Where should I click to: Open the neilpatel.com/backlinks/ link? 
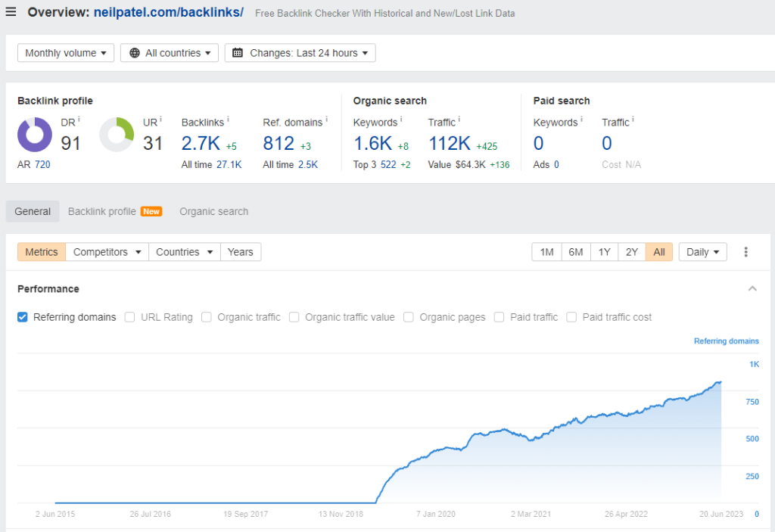[168, 13]
